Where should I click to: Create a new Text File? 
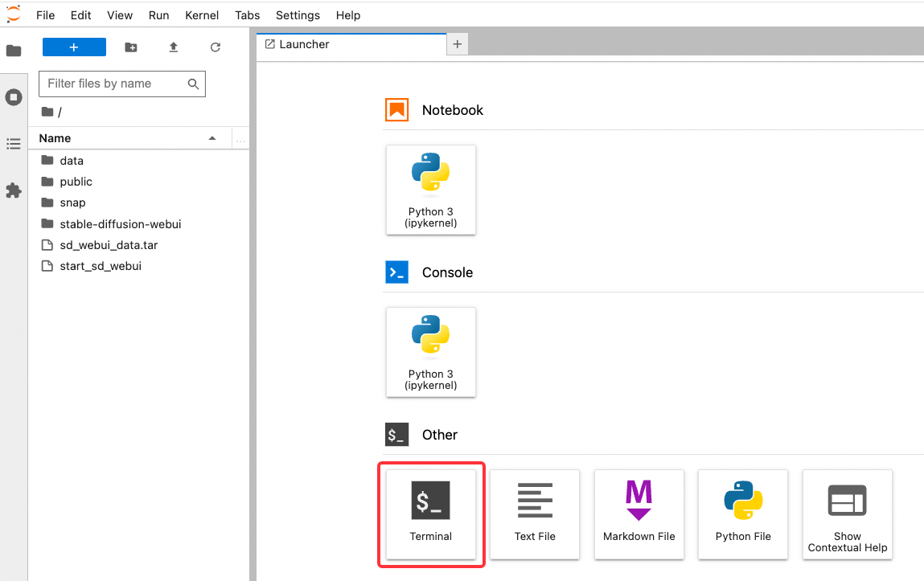[535, 514]
